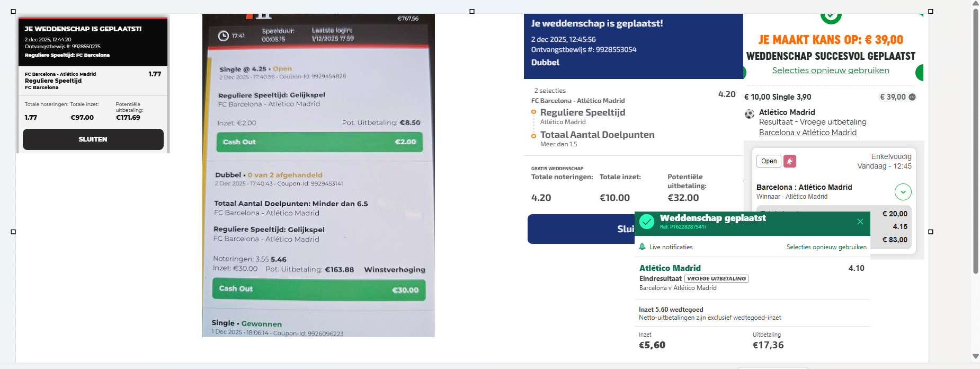Screen dimensions: 980x369
Task: Click the green checkmark beside Weddenschap geplaatst
Action: tap(647, 222)
